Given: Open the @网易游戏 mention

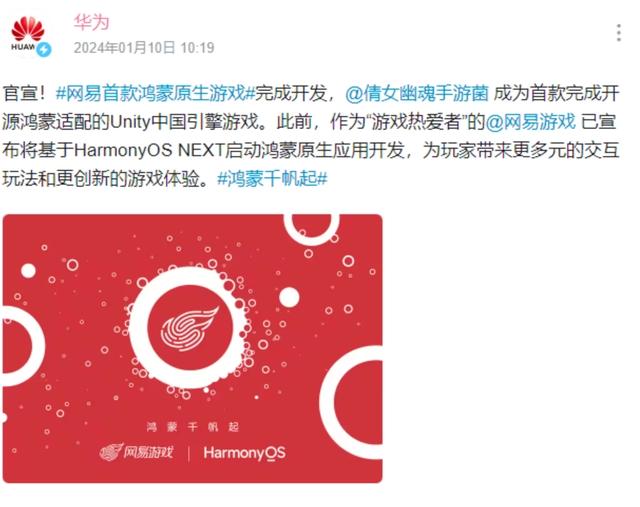Looking at the screenshot, I should (530, 122).
